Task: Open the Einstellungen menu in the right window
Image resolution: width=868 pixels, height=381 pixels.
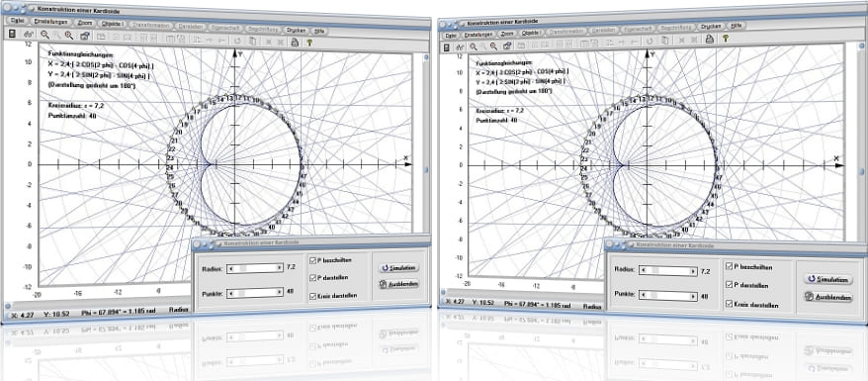Action: pyautogui.click(x=477, y=35)
